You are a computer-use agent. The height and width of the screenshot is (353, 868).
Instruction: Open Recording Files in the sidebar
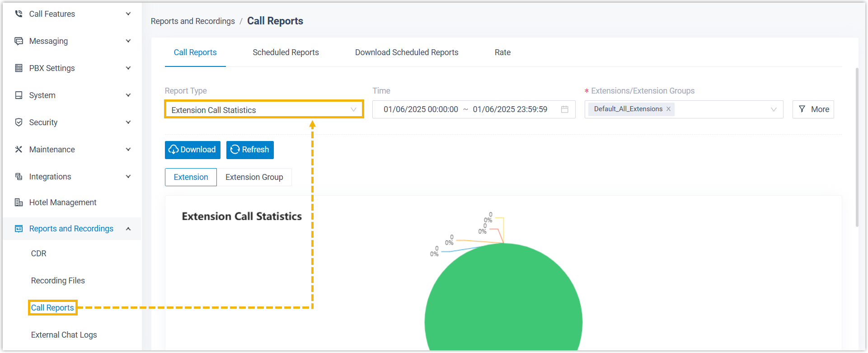(x=58, y=281)
